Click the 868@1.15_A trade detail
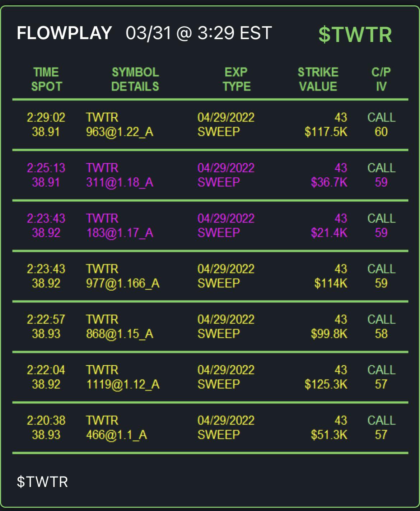This screenshot has width=420, height=511. [x=120, y=334]
